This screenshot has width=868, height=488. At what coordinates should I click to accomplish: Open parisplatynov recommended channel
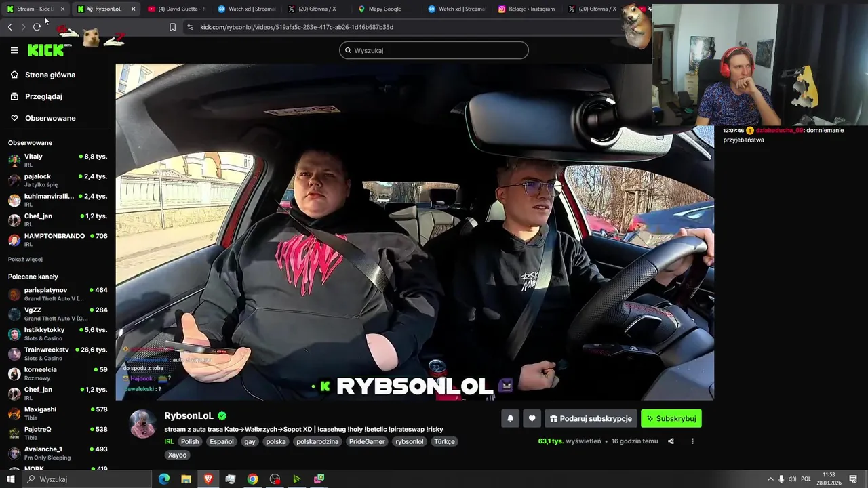(58, 293)
